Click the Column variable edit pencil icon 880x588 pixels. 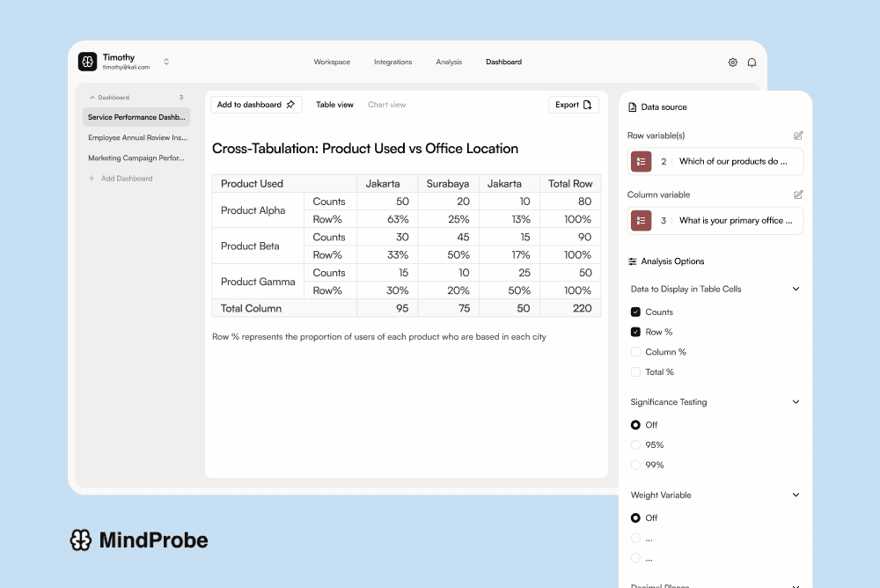click(798, 195)
